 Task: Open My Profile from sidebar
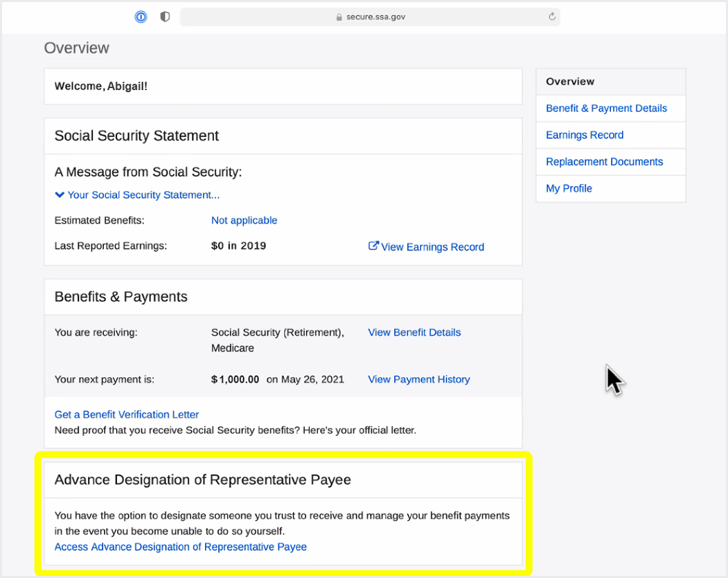click(569, 188)
